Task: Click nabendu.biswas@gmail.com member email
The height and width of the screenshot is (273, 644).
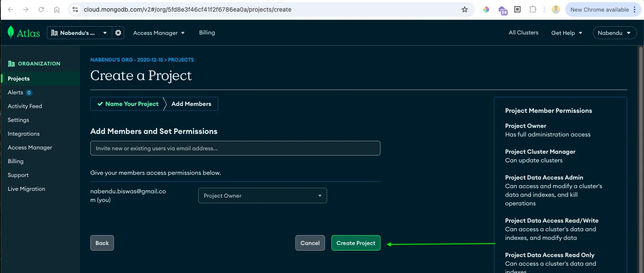Action: point(128,195)
